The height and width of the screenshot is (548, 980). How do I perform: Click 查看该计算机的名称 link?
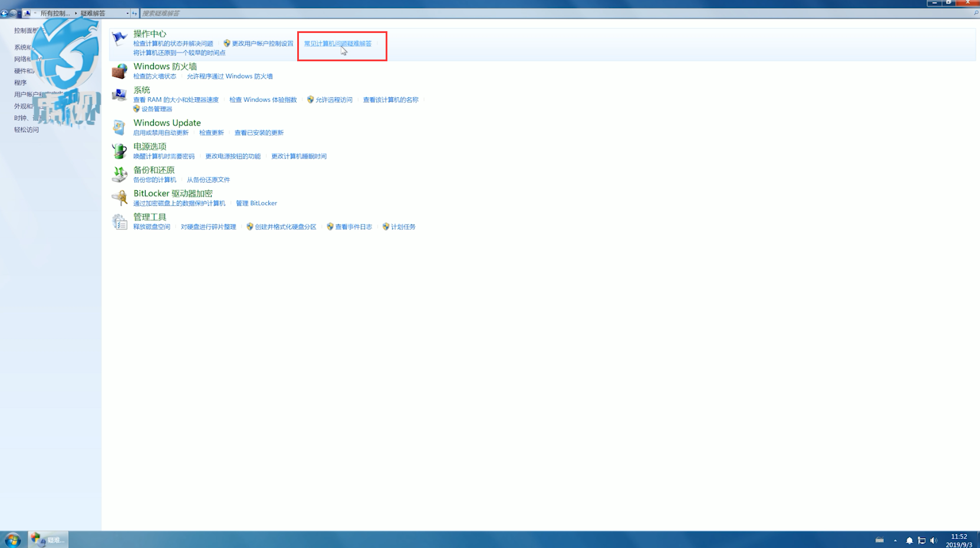(x=391, y=100)
